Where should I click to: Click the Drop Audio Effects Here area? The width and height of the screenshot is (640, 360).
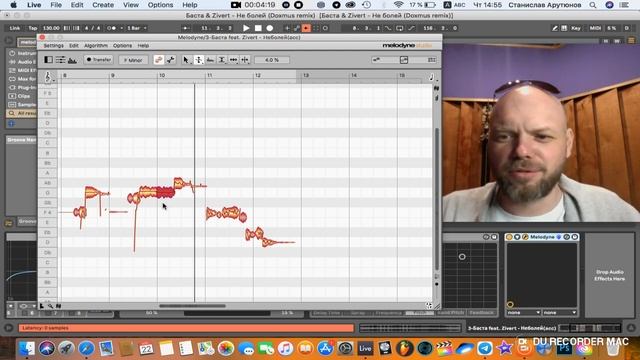pos(609,275)
